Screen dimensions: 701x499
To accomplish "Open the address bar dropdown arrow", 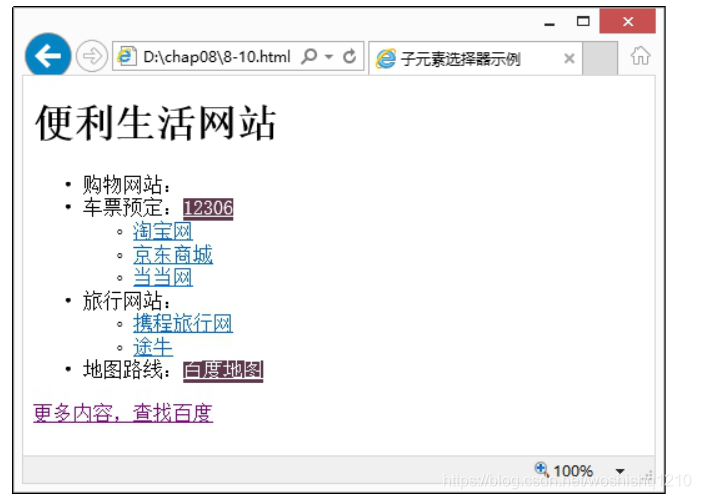I will [329, 57].
